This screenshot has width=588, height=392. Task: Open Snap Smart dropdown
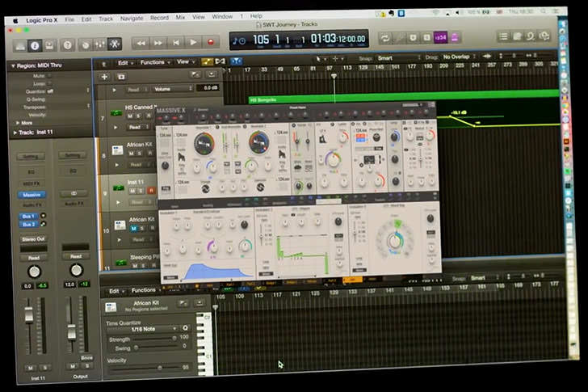tap(399, 57)
